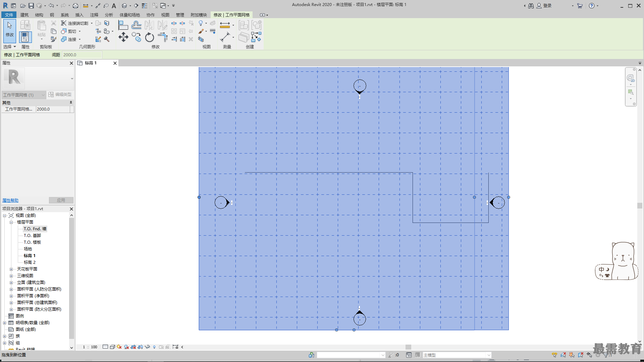Click the Align tool icon

click(123, 25)
